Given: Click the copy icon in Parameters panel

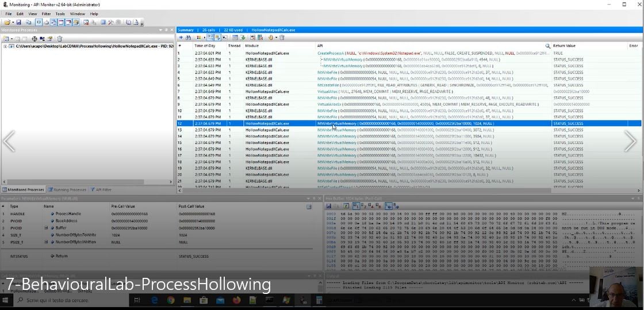Looking at the screenshot, I should (309, 207).
